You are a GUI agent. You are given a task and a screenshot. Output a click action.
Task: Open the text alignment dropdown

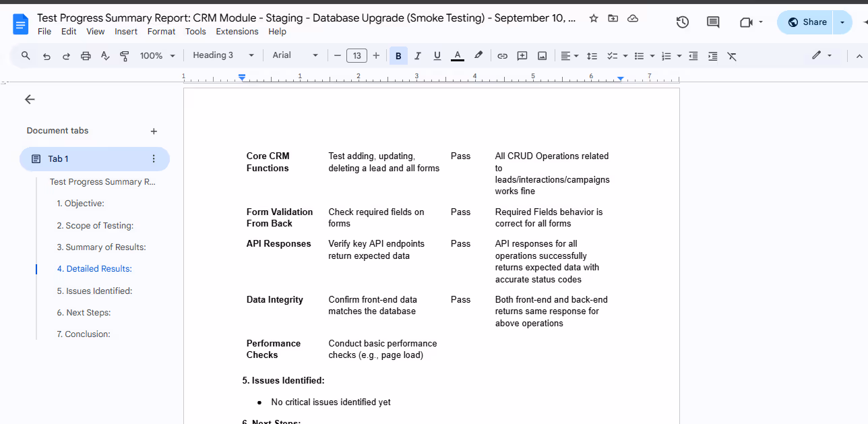(x=569, y=56)
